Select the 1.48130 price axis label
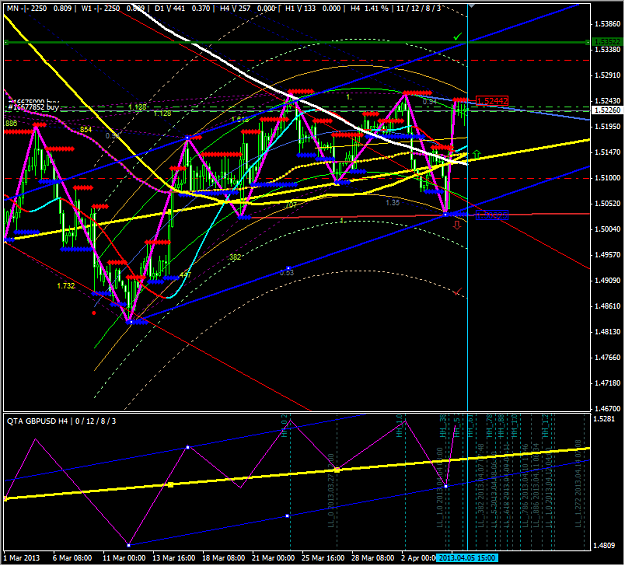This screenshot has width=625, height=566. [607, 332]
